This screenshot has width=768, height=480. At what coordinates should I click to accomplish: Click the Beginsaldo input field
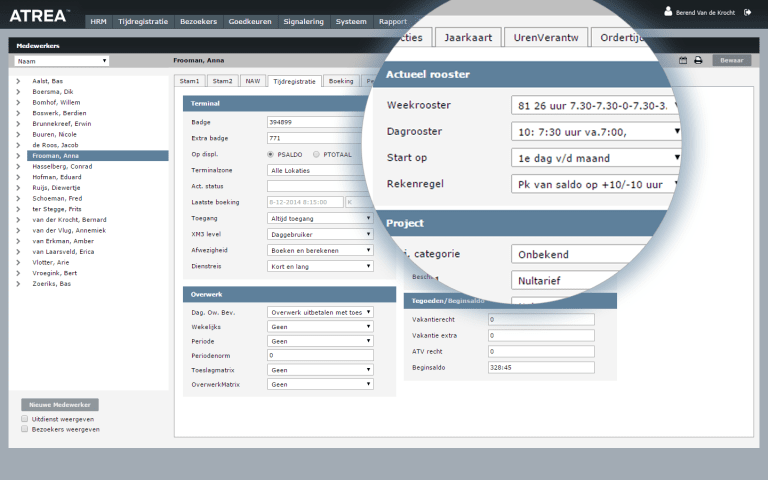click(x=541, y=367)
